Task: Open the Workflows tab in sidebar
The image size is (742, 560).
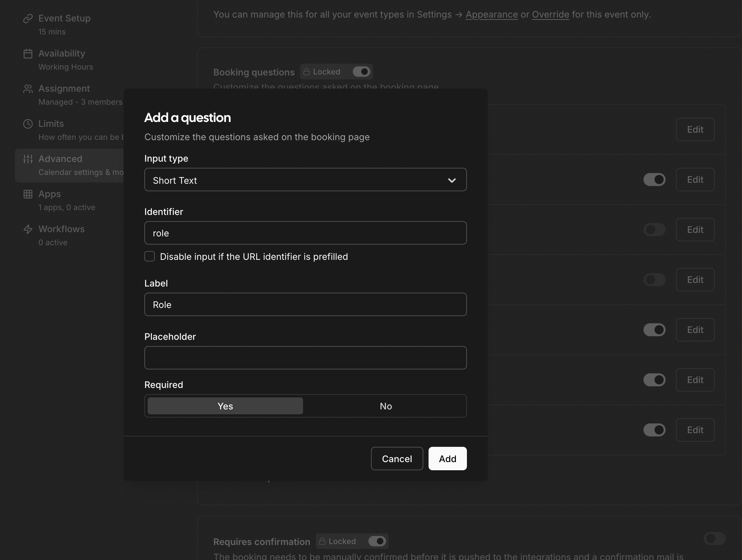Action: [x=61, y=229]
